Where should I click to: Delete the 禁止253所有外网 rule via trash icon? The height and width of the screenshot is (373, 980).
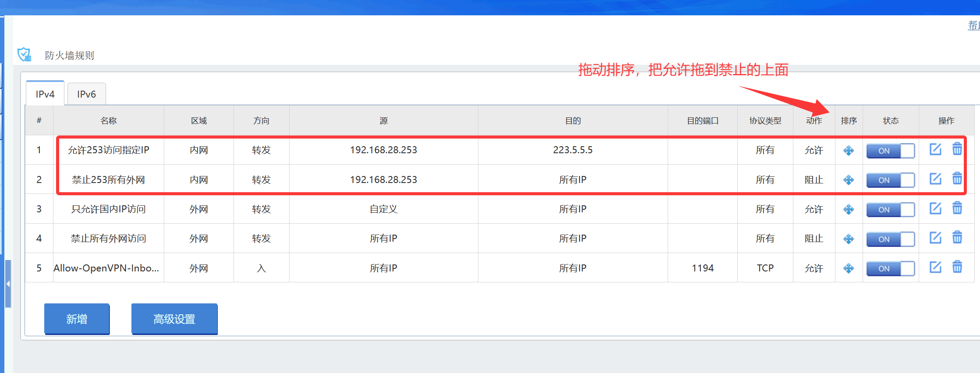pyautogui.click(x=957, y=179)
